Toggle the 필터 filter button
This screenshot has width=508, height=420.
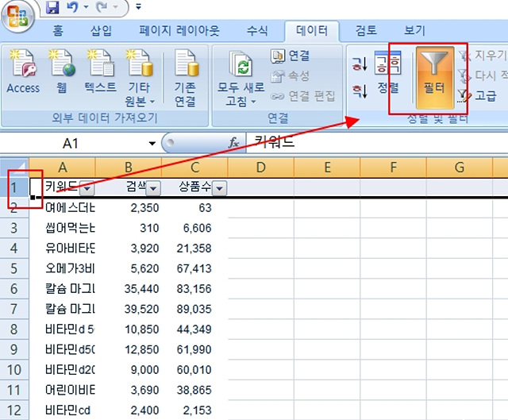[x=435, y=78]
